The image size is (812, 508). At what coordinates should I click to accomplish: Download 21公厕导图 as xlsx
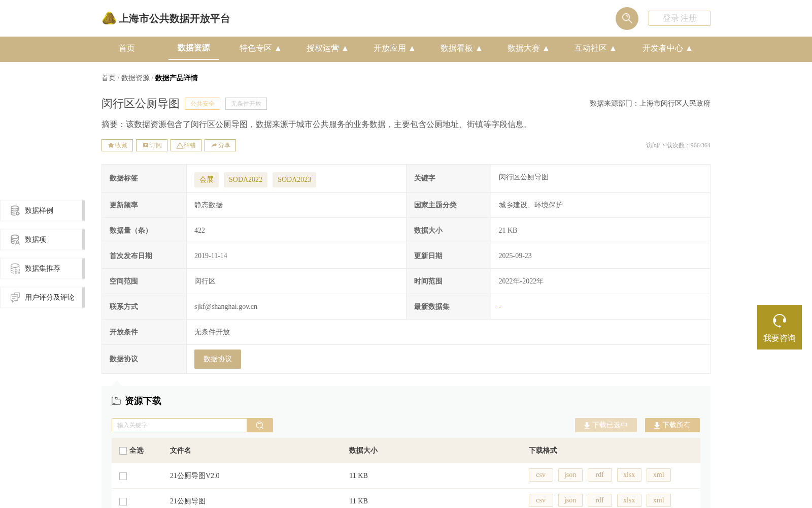pyautogui.click(x=629, y=500)
